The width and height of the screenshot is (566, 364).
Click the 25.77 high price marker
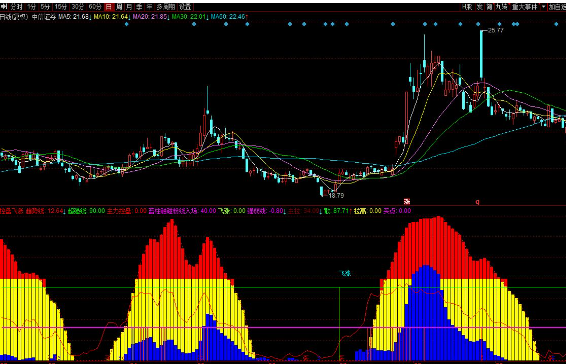click(x=495, y=31)
